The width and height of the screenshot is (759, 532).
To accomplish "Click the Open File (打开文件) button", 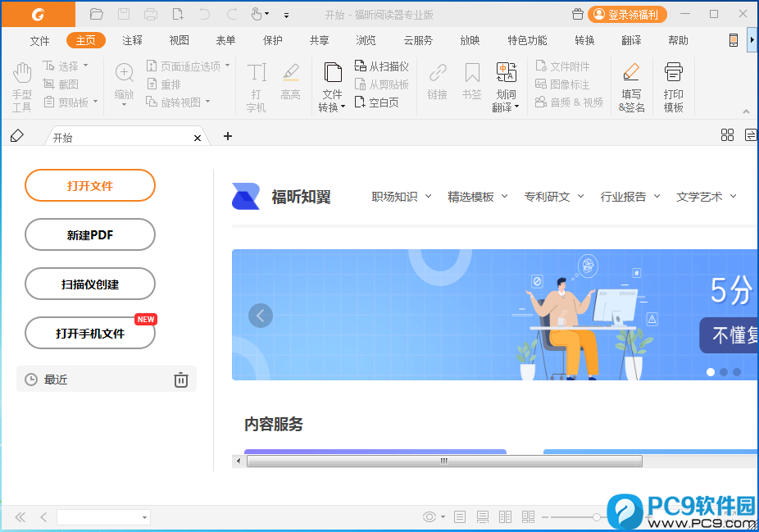I will pyautogui.click(x=90, y=185).
